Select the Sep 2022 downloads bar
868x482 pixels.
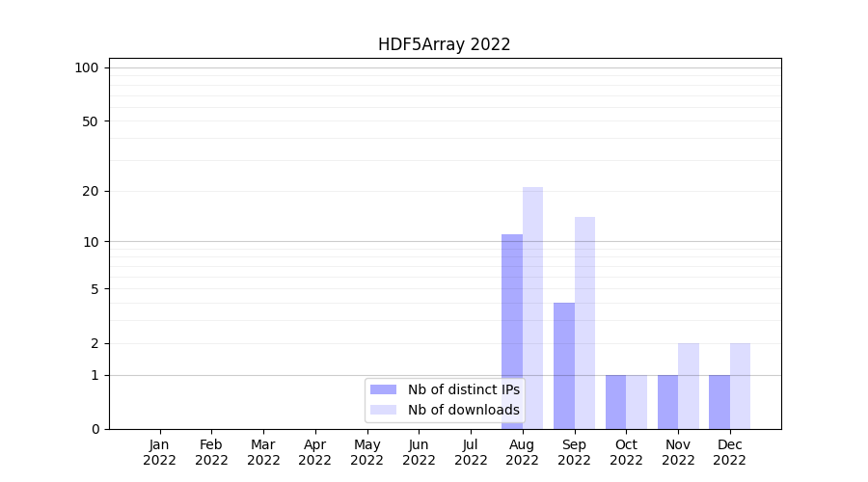pos(584,322)
